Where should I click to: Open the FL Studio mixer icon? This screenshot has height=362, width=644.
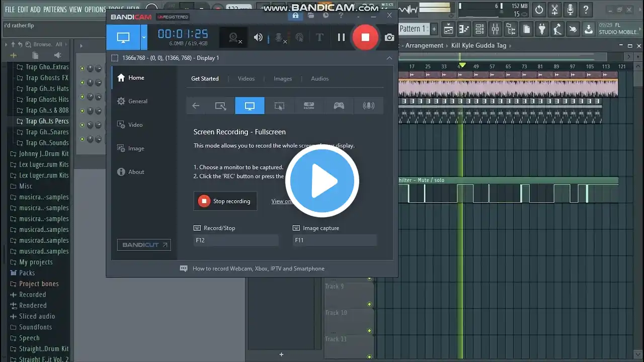pyautogui.click(x=495, y=29)
